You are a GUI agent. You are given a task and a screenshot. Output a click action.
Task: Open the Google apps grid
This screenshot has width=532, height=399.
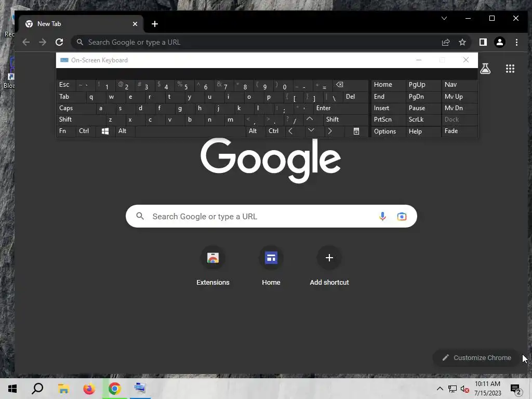pyautogui.click(x=510, y=69)
